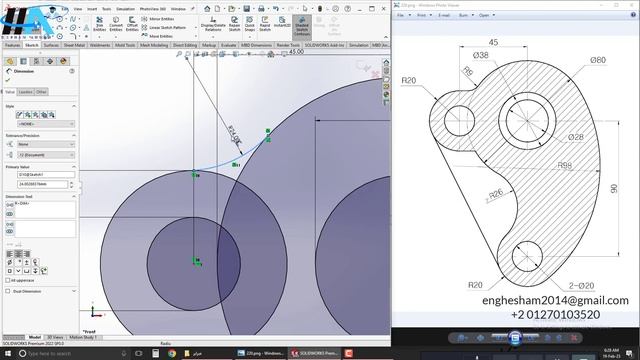640x360 pixels.
Task: Open Display/Delete Relations tool
Action: (x=213, y=24)
